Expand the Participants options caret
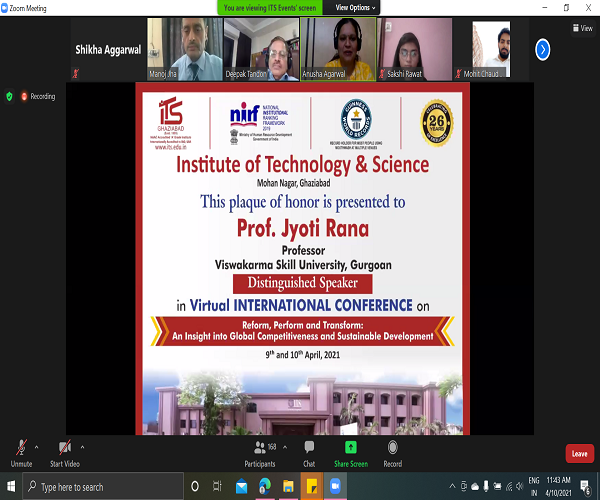This screenshot has height=500, width=600. pos(285,447)
